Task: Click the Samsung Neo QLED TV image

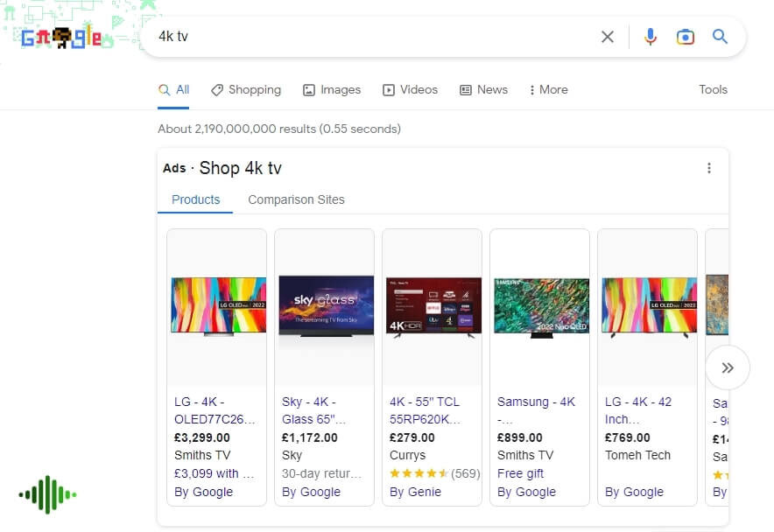Action: pyautogui.click(x=541, y=308)
